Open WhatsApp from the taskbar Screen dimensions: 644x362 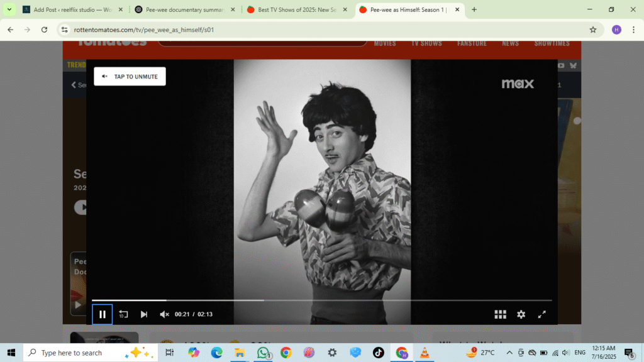[263, 353]
